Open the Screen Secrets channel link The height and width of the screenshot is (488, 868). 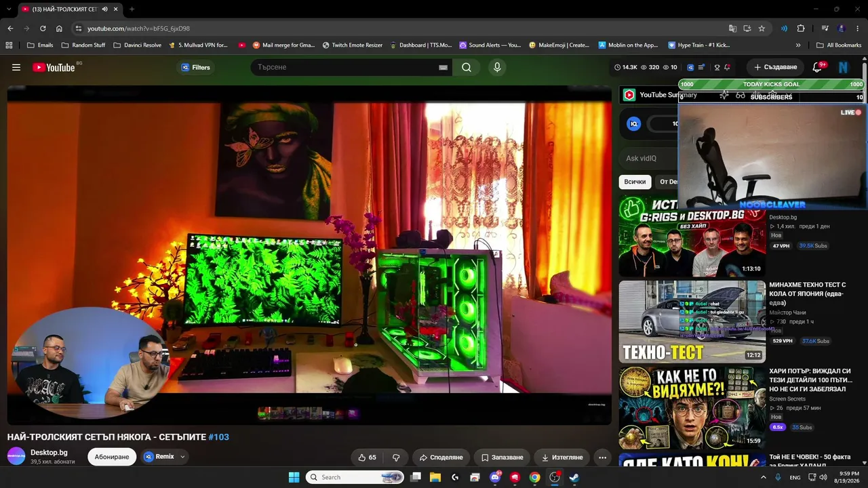point(787,399)
